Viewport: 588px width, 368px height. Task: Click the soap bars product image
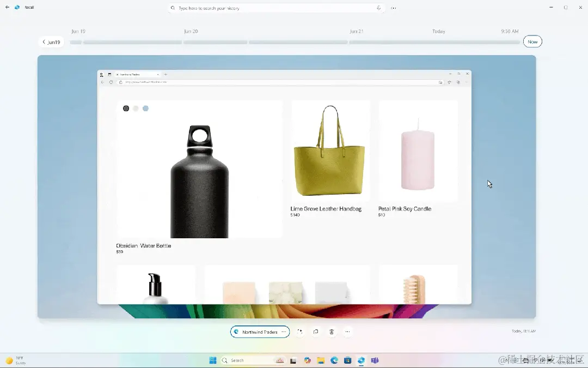click(x=287, y=285)
